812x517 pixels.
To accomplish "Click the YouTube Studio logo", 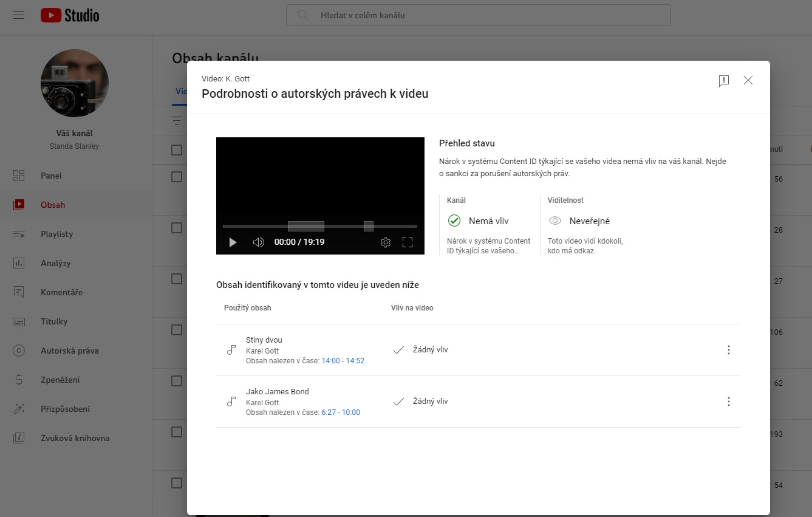I will coord(70,15).
